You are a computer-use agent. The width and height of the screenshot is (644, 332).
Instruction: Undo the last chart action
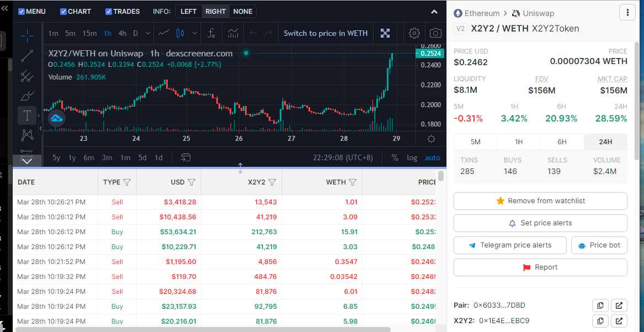253,33
